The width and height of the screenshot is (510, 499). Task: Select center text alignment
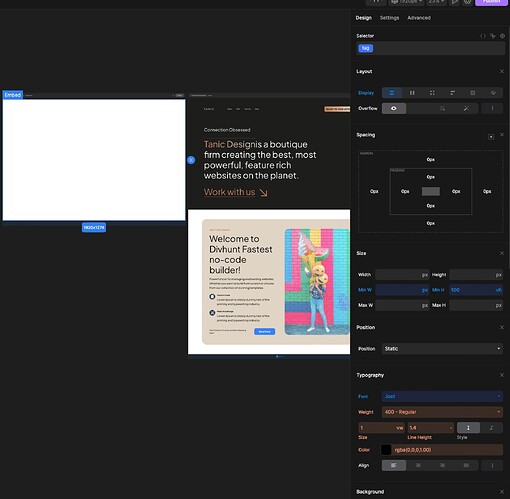[x=418, y=465]
